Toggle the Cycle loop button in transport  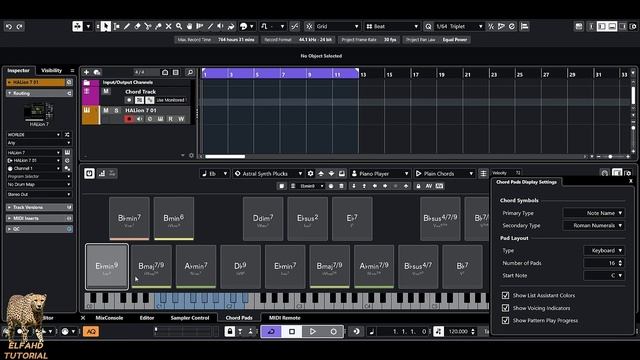point(271,331)
